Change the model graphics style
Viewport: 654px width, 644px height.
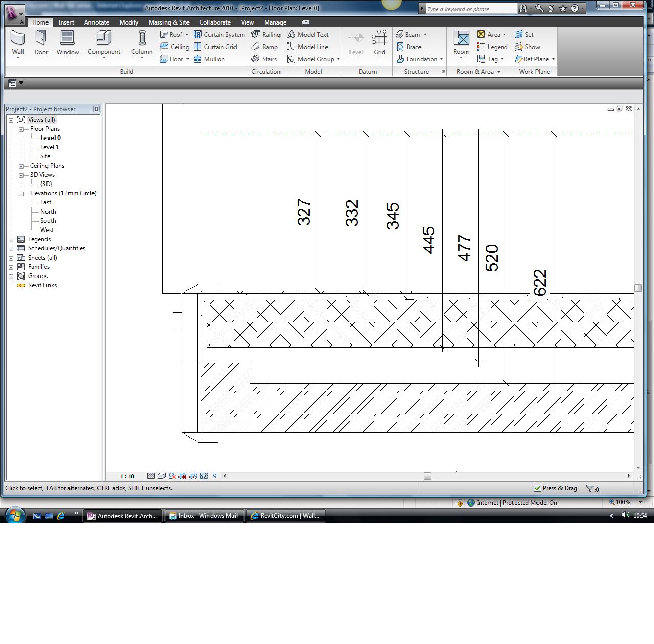click(x=161, y=476)
